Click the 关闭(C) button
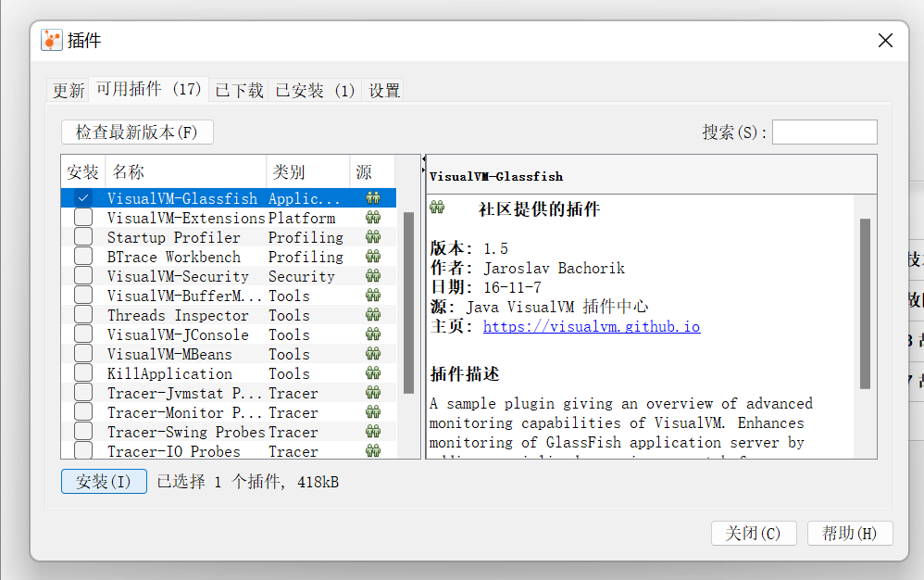The image size is (924, 580). [754, 534]
